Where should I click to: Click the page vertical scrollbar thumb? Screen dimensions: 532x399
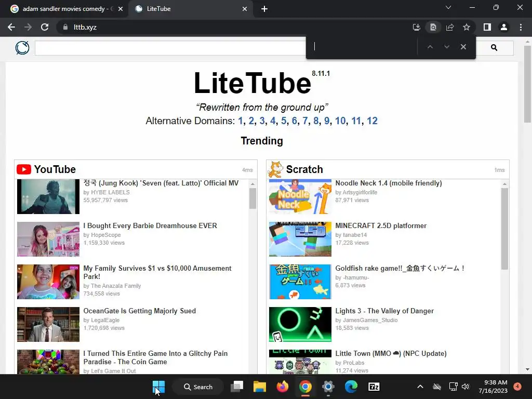[x=527, y=84]
